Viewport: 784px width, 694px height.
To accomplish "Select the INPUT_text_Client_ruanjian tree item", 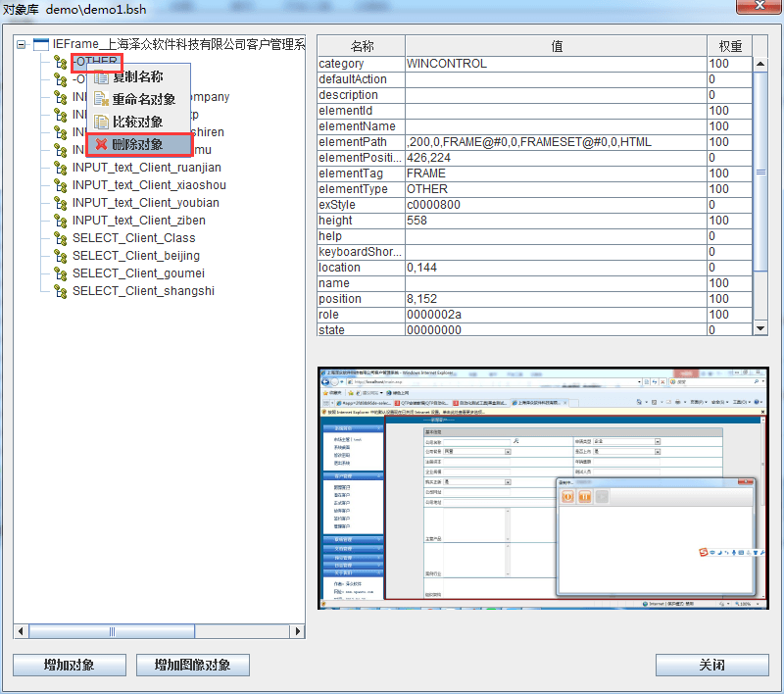I will (x=146, y=168).
